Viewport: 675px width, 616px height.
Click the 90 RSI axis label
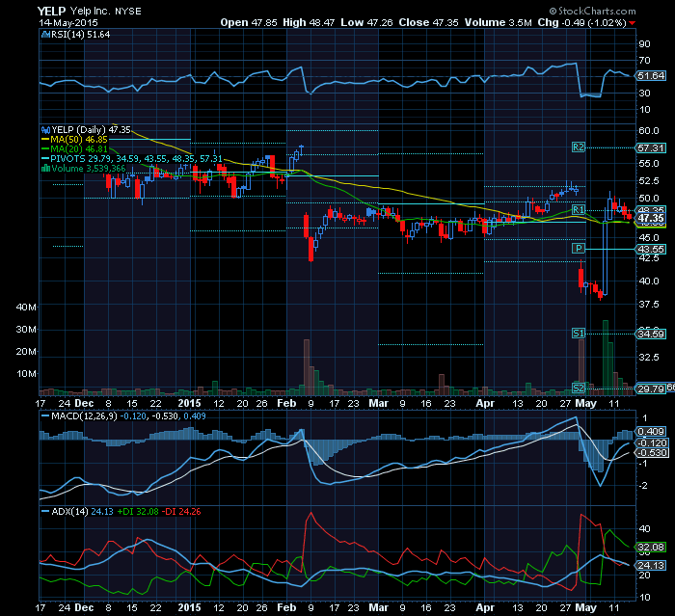pos(644,44)
